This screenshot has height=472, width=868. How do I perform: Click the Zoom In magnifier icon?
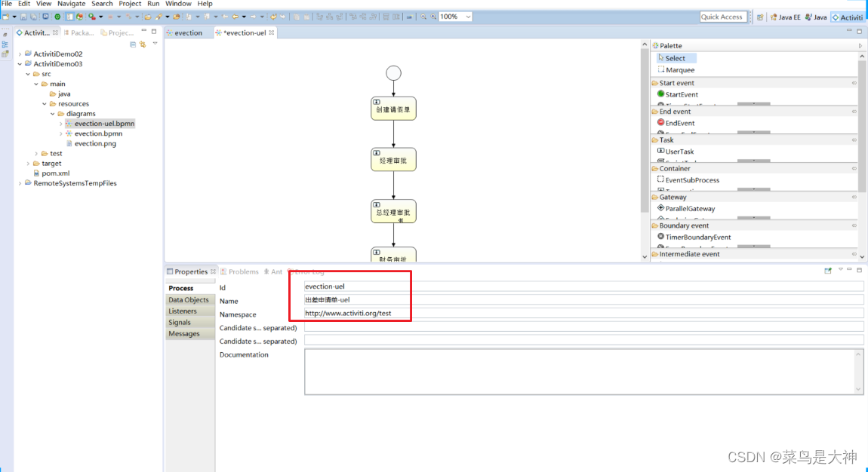pos(433,17)
